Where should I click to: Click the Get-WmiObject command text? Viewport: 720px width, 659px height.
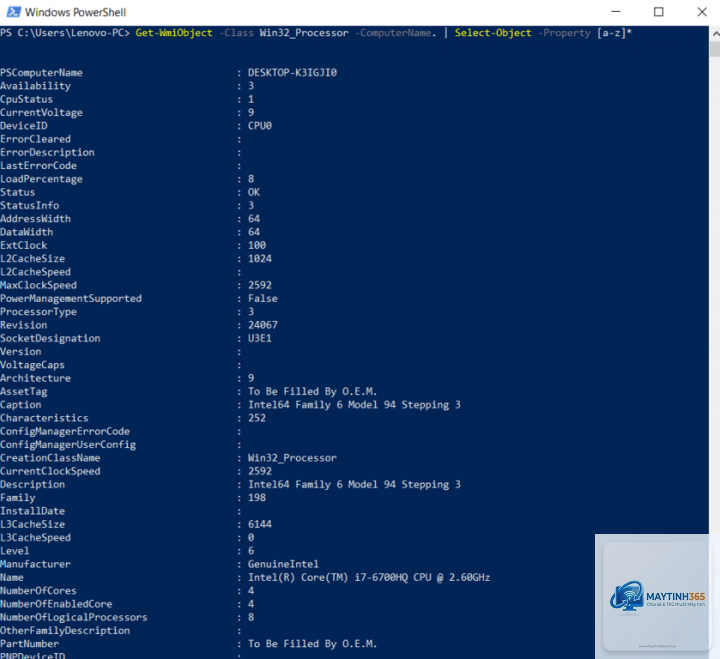tap(174, 33)
